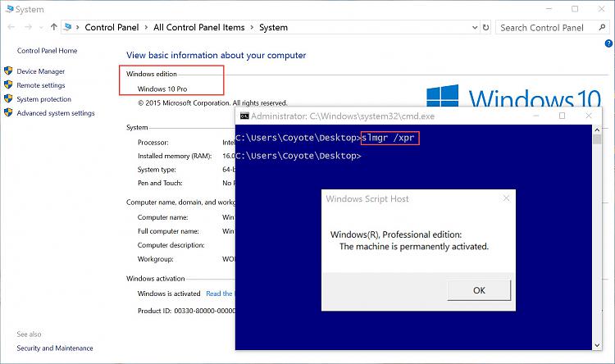Click the 'Windows is activated' text
The width and height of the screenshot is (615, 364).
[169, 293]
